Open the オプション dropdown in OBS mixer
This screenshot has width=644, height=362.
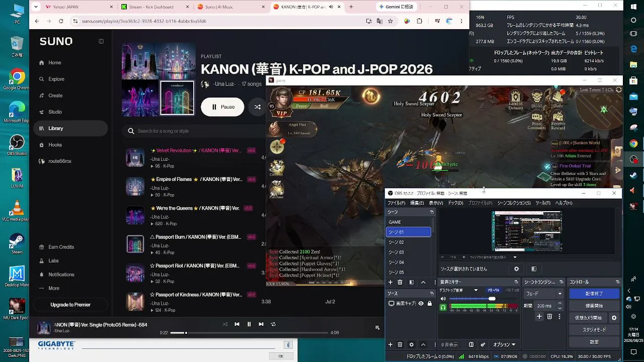504,345
